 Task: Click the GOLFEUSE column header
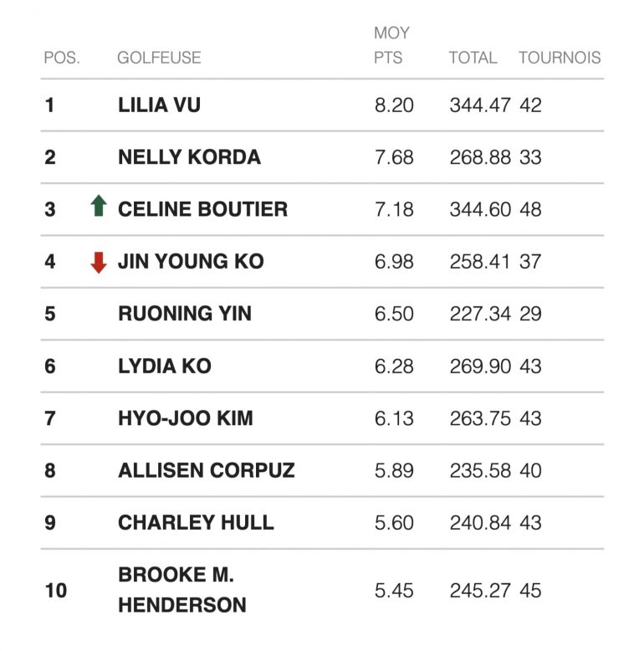pos(160,58)
